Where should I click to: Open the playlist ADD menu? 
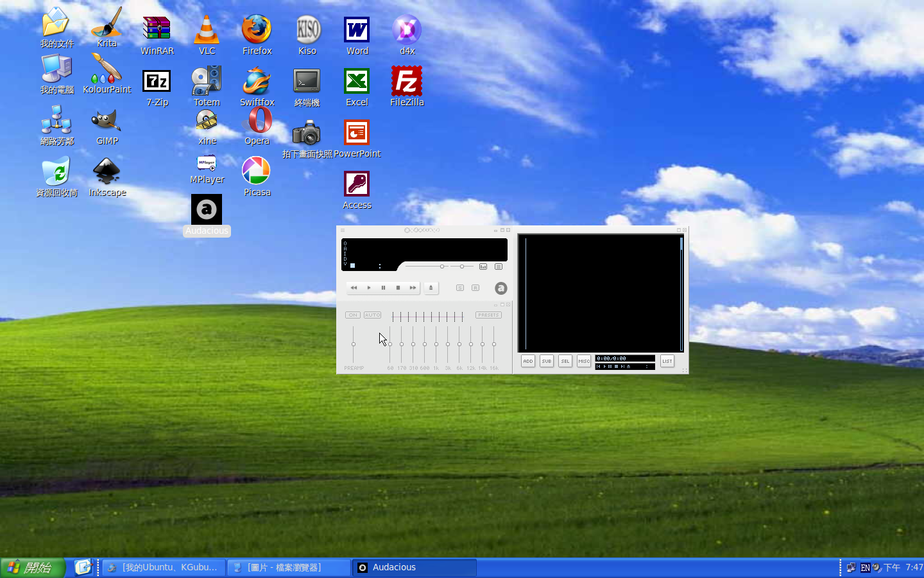pos(528,361)
